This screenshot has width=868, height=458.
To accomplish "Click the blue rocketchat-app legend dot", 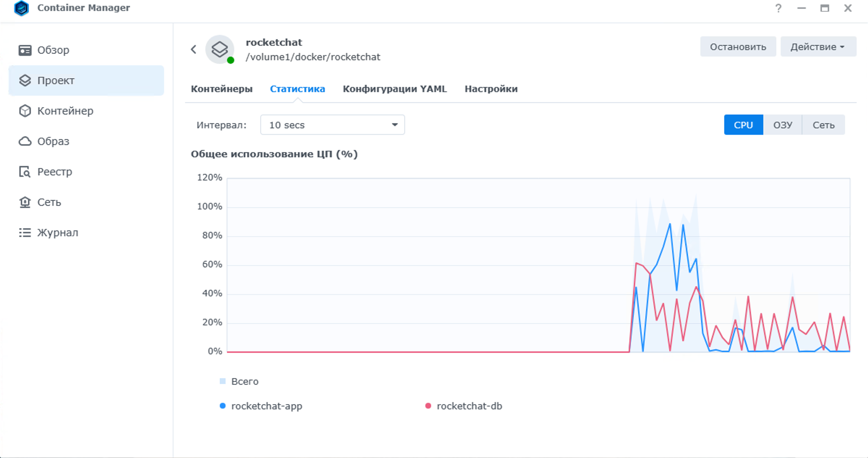I will point(223,406).
